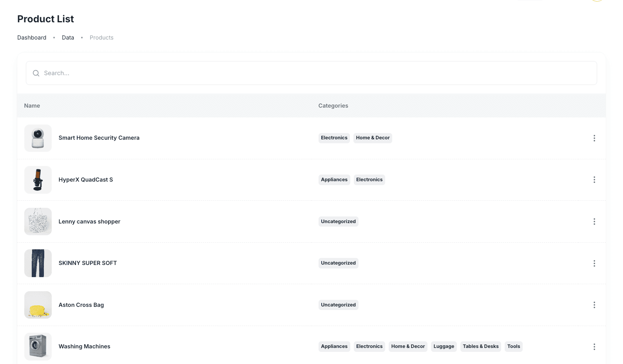Click Home & Decor tag on Washing Machines
Viewport: 623px width, 364px height.
pos(408,346)
